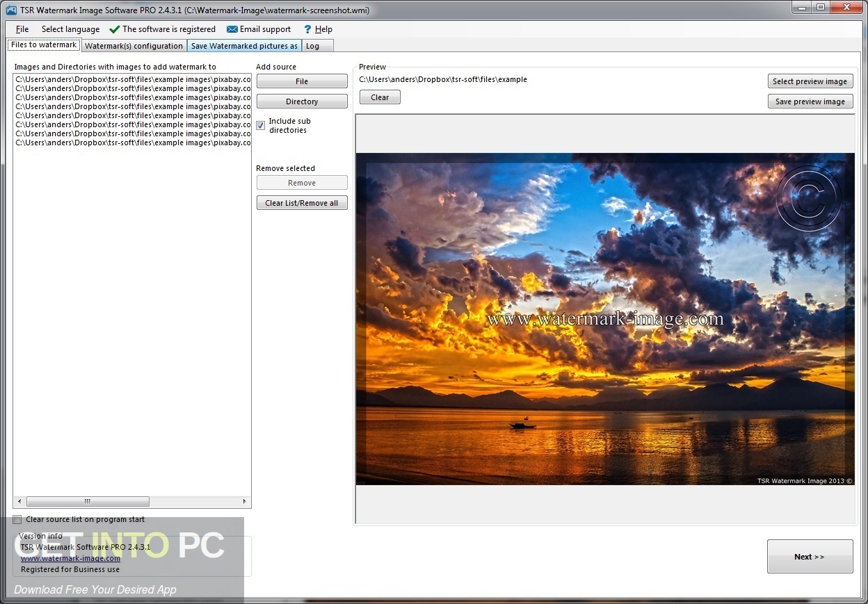The height and width of the screenshot is (604, 868).
Task: Click TSR Watermark Software PRO 2.4.3.1 version text
Action: pos(86,547)
